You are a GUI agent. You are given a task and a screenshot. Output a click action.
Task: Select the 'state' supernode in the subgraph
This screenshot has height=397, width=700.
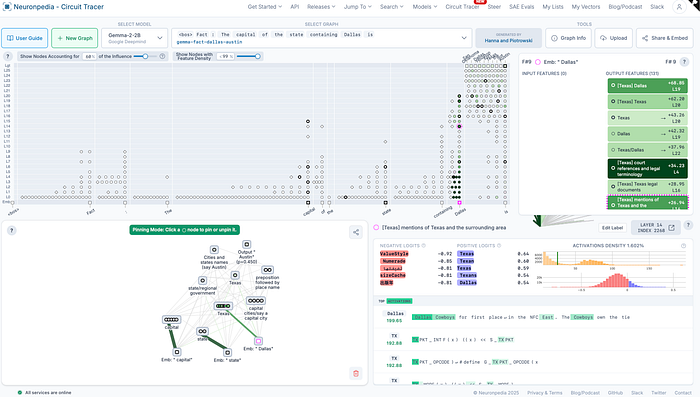(x=202, y=331)
